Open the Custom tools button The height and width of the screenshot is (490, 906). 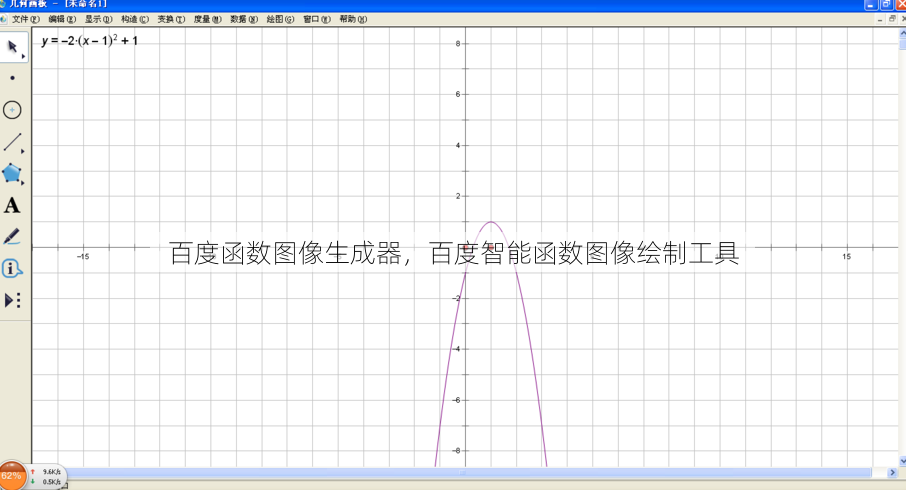[x=12, y=300]
